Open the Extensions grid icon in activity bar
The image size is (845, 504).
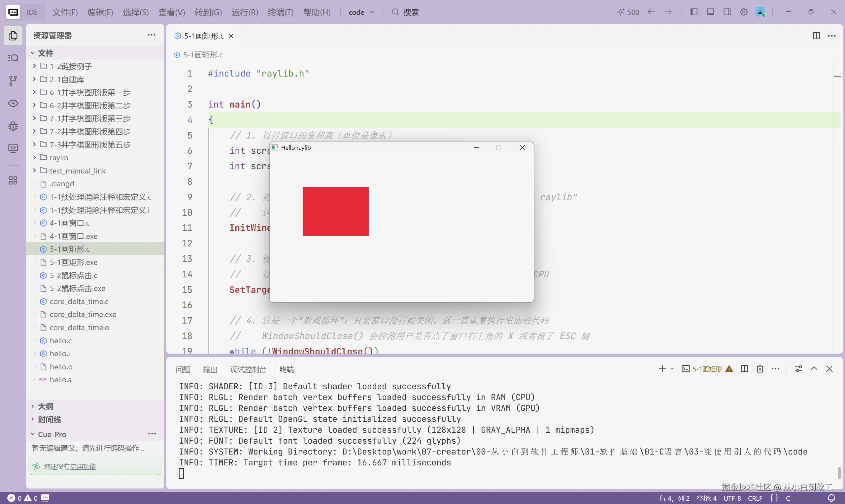13,180
